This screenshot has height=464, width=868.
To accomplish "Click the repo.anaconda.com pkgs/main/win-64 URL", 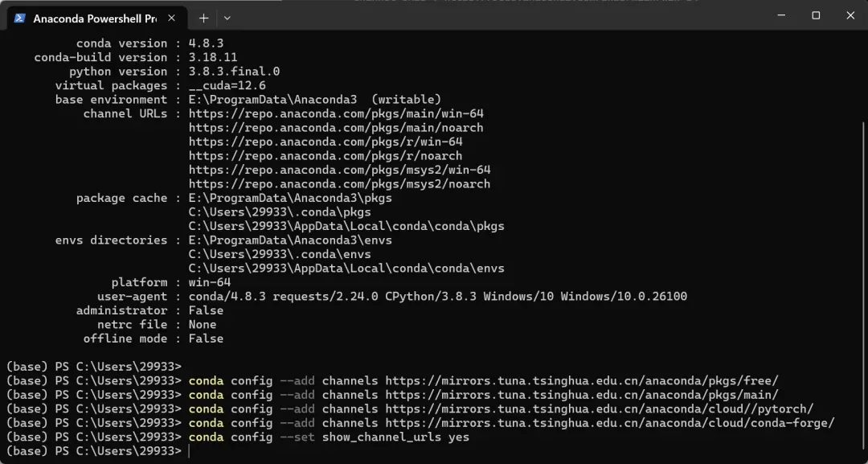I will click(x=336, y=113).
